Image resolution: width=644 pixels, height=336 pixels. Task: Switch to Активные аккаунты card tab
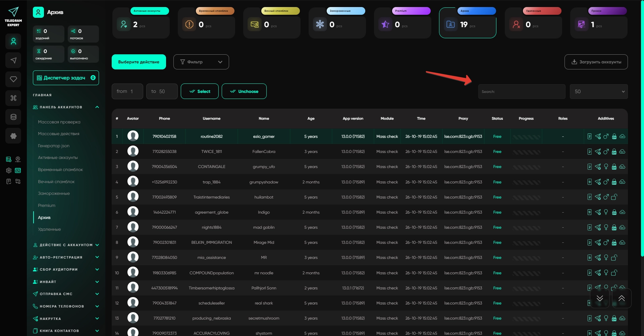coord(141,23)
